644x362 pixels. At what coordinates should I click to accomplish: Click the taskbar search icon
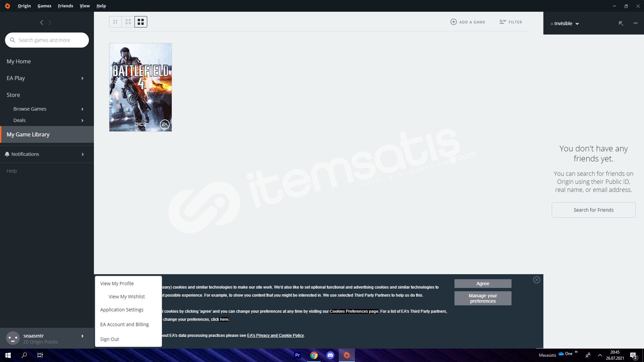24,355
